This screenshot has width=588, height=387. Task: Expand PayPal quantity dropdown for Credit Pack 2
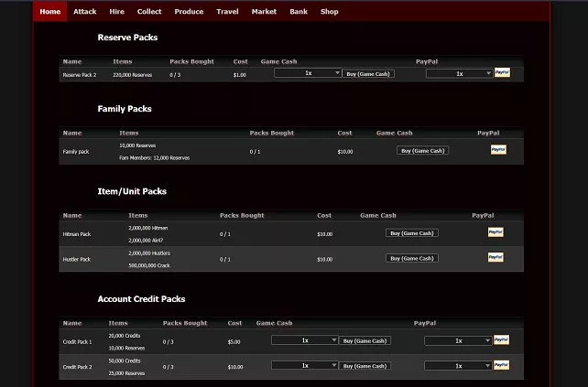point(457,365)
